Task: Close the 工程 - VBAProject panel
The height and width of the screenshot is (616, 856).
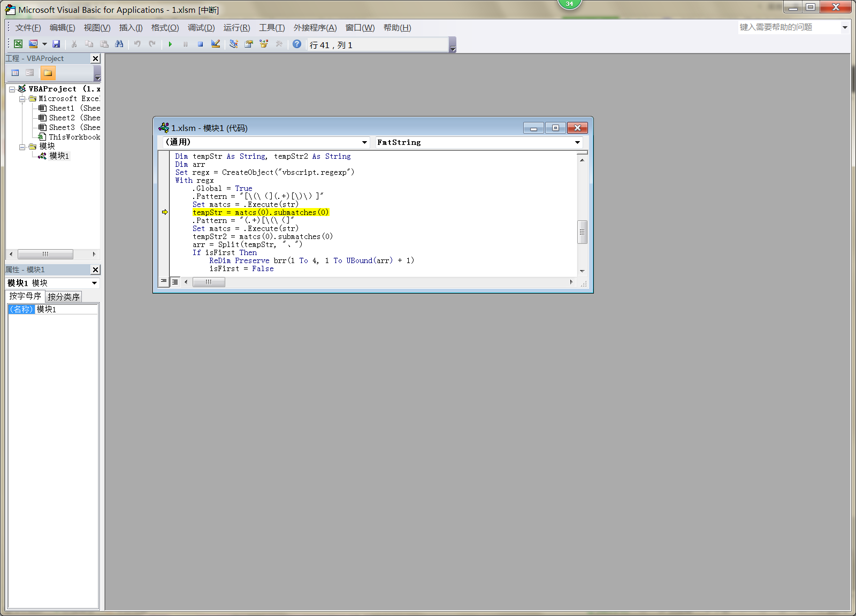Action: click(x=96, y=59)
